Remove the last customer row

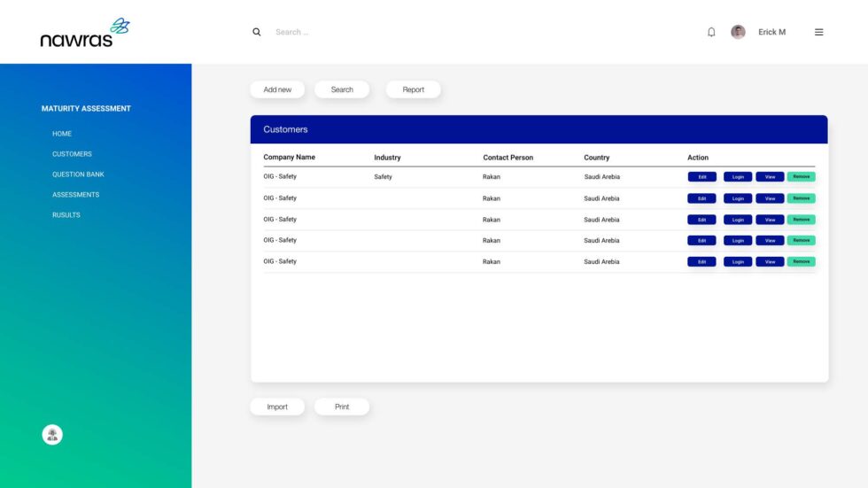click(x=801, y=261)
